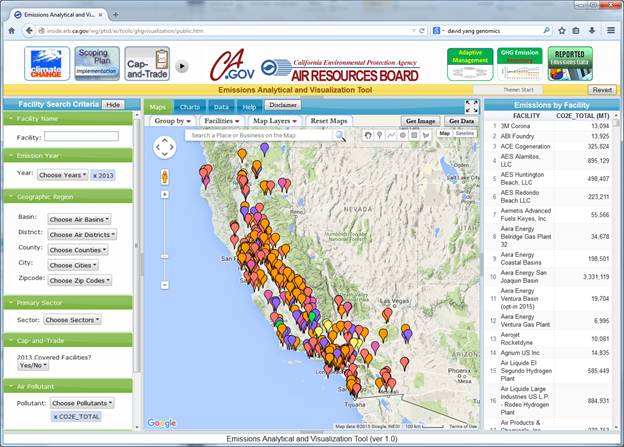This screenshot has width=624, height=447.
Task: Open the Map Layers dropdown menu
Action: click(275, 121)
